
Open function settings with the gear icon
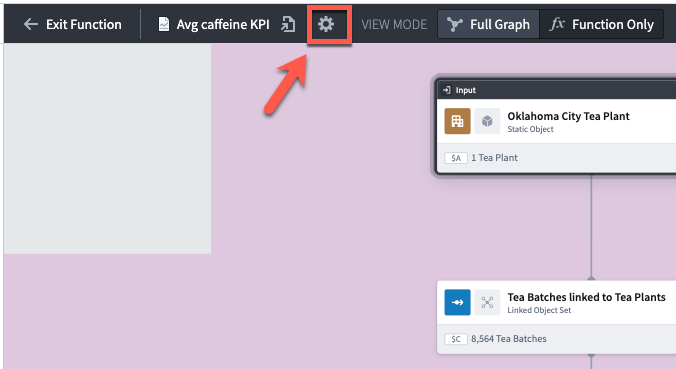click(326, 24)
